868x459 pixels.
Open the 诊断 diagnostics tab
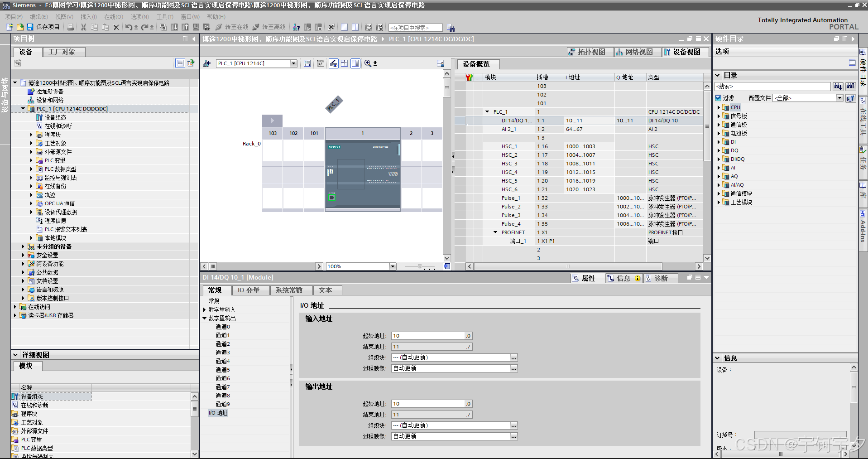point(661,278)
